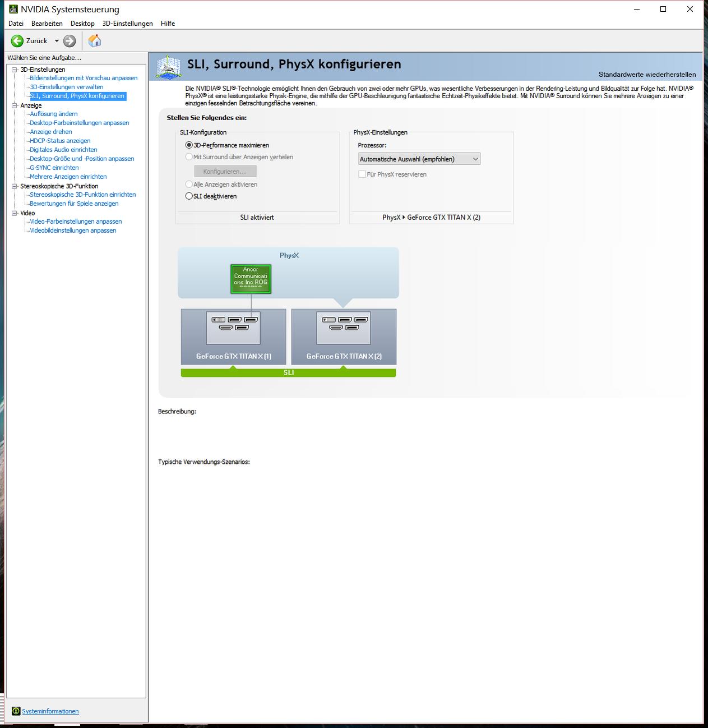
Task: Open the Desktop menu
Action: 82,24
